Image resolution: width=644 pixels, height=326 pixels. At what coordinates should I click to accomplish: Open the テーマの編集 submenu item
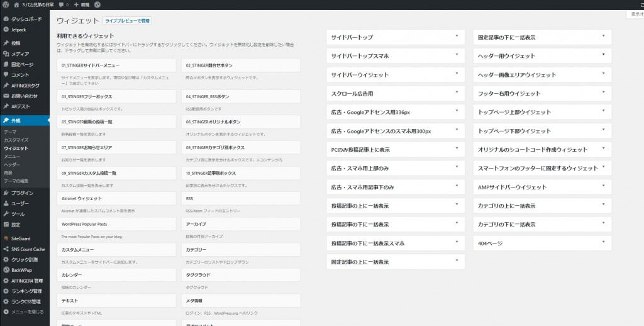pos(16,181)
